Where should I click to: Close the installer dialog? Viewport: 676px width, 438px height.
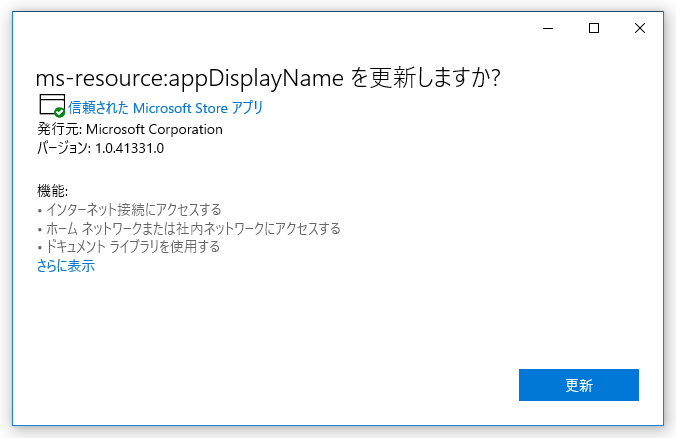click(x=640, y=28)
